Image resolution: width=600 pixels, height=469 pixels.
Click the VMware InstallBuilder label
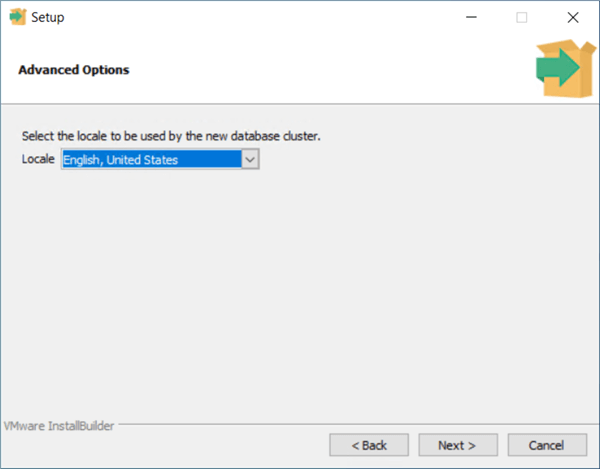pos(59,425)
